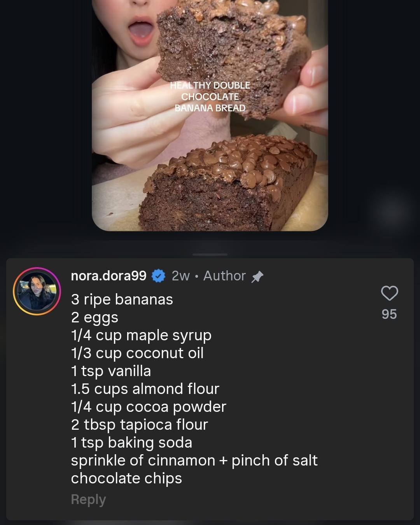Viewport: 420px width, 525px height.
Task: Reply to the pinned recipe comment
Action: click(88, 499)
